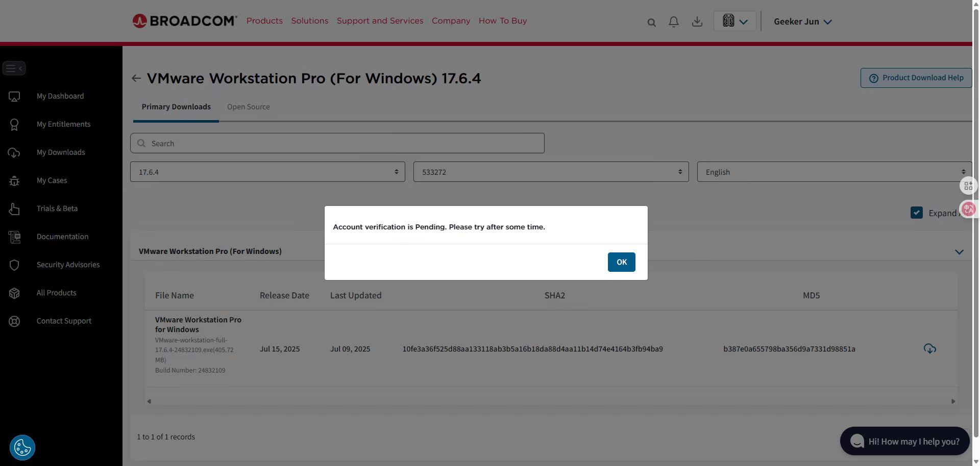Click the My Dashboard monitor icon

tap(14, 97)
